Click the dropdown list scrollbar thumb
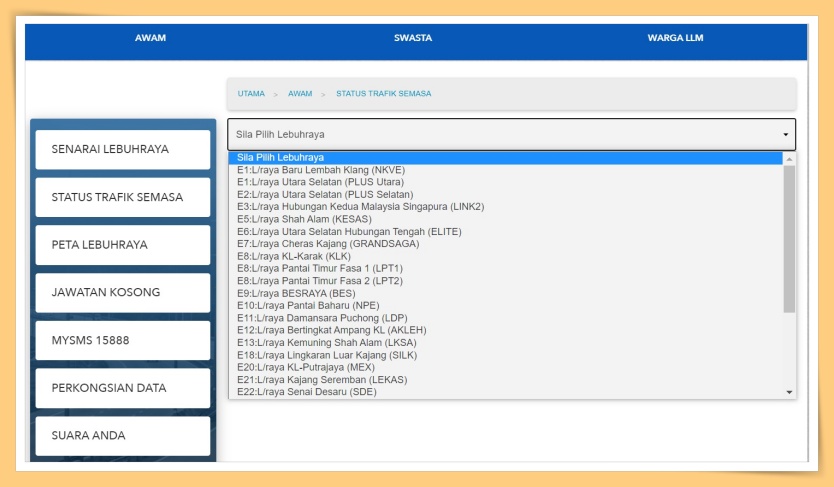Image resolution: width=834 pixels, height=487 pixels. 789,239
